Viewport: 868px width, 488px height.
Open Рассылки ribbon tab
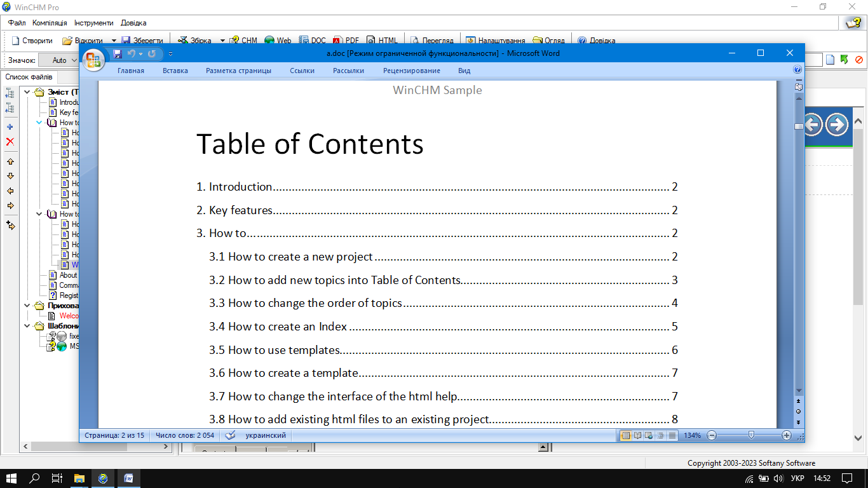349,71
